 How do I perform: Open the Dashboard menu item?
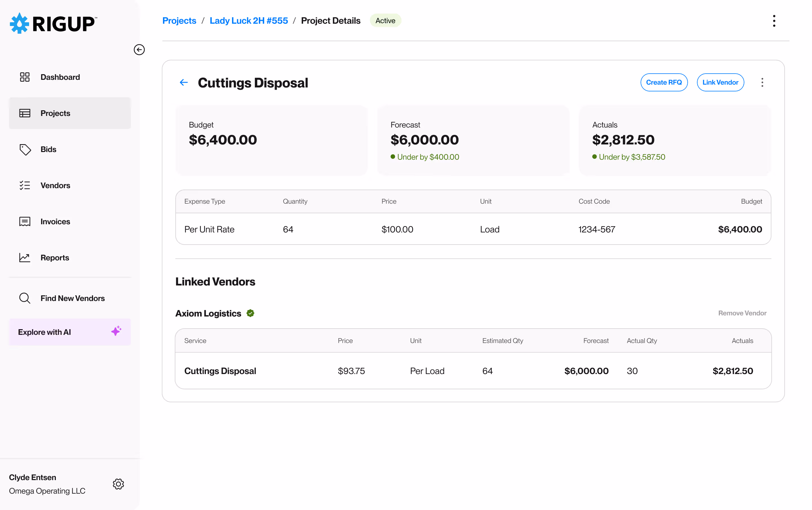point(70,77)
